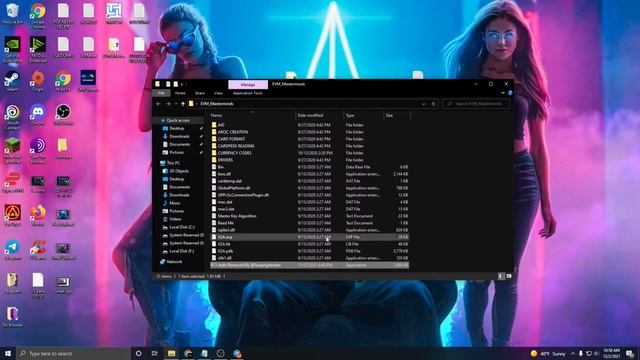Image resolution: width=640 pixels, height=360 pixels.
Task: Select the Manage contextual tab
Action: click(x=248, y=84)
